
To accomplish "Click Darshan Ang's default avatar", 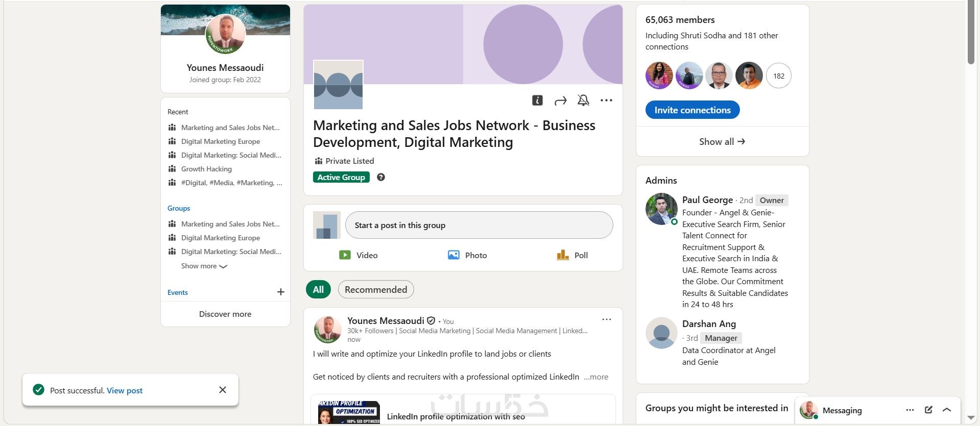I will [x=661, y=333].
